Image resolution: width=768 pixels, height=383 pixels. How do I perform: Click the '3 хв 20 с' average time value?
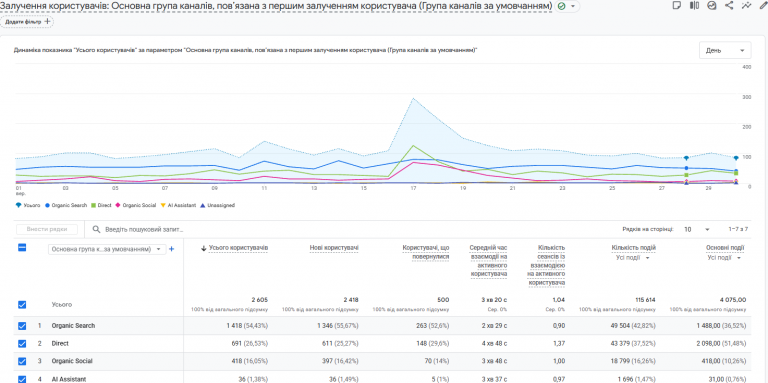pyautogui.click(x=493, y=300)
